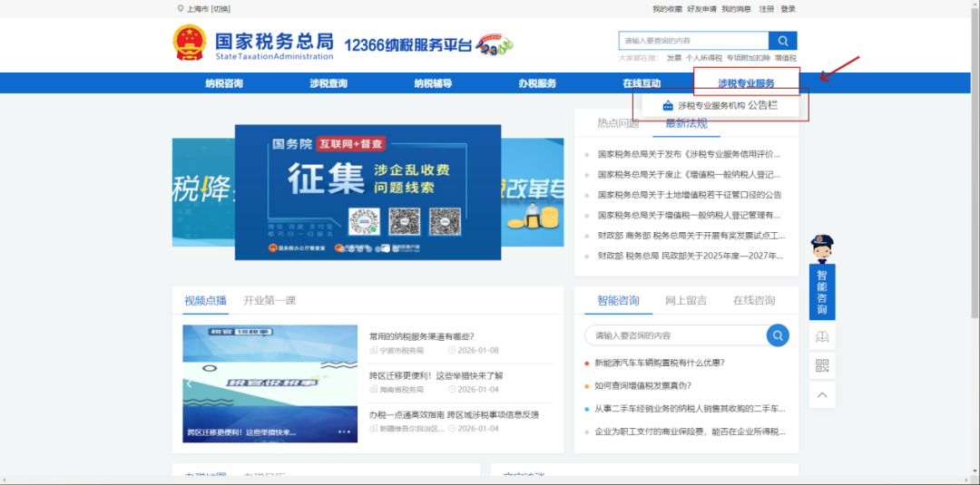Click the briefcase icon beside 涉税专业服务机构
Viewport: 980px width, 485px height.
pyautogui.click(x=668, y=105)
